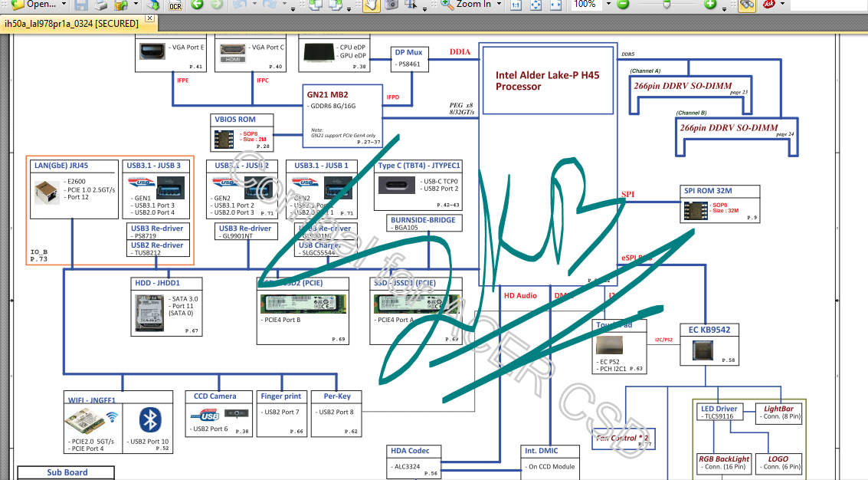
Task: Open toolbar options arrow after rotate icons
Action: coord(349,8)
